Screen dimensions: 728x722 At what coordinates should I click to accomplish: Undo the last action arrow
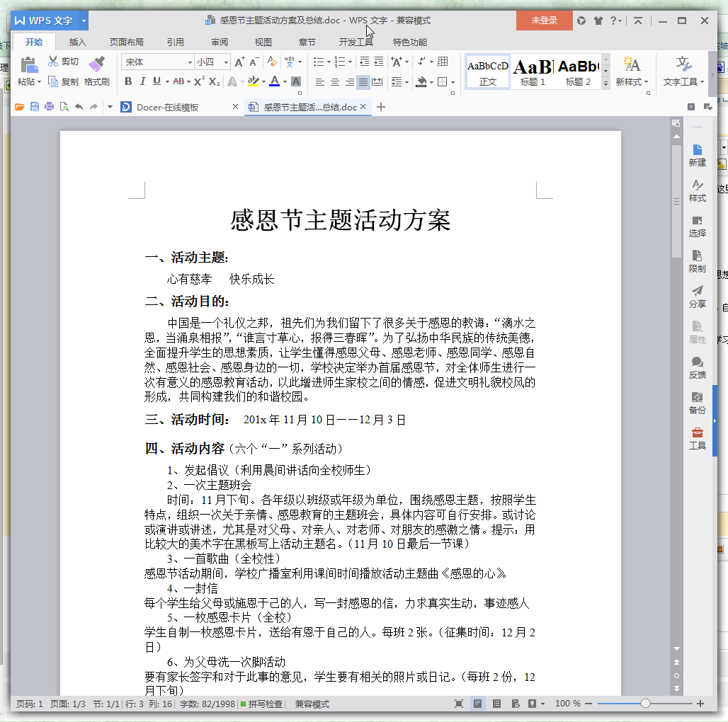pos(79,107)
